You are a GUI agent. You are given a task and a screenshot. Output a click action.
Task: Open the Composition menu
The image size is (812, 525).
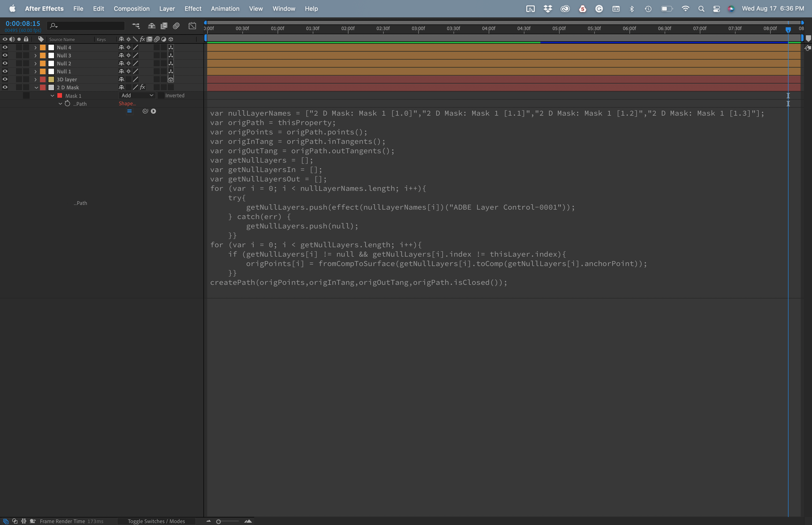tap(132, 8)
